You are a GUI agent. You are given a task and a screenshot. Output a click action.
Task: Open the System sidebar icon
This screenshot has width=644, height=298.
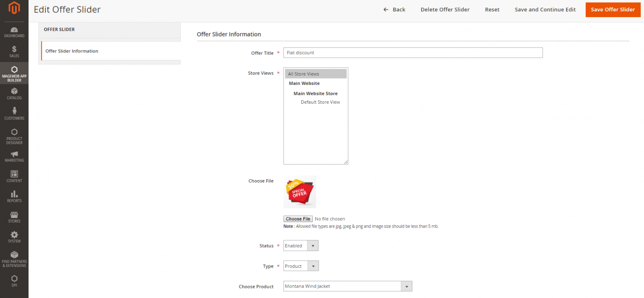point(14,237)
